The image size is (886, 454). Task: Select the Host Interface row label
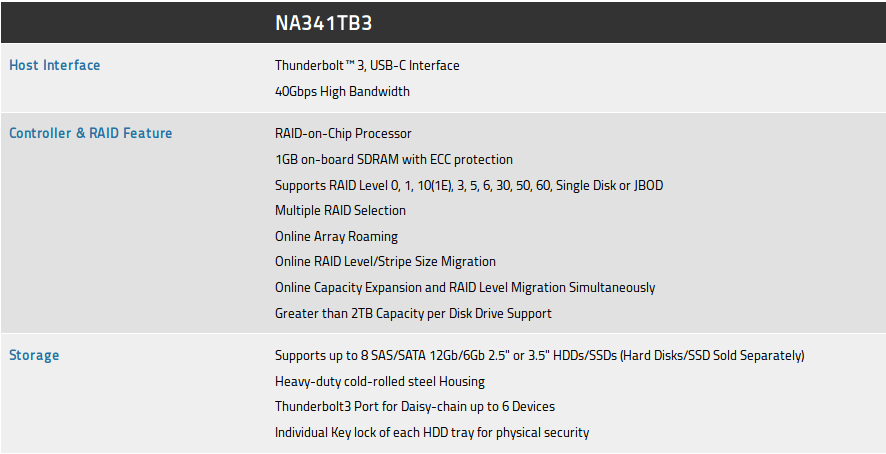[x=55, y=65]
